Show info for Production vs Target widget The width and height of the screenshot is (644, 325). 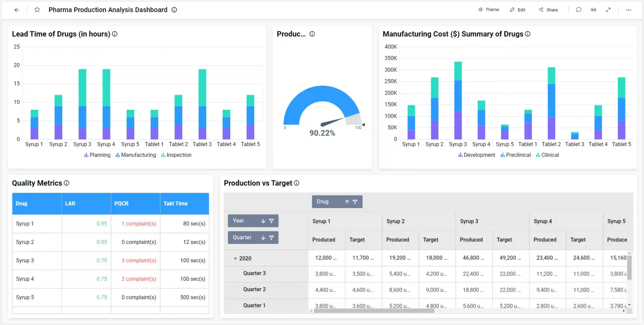297,183
